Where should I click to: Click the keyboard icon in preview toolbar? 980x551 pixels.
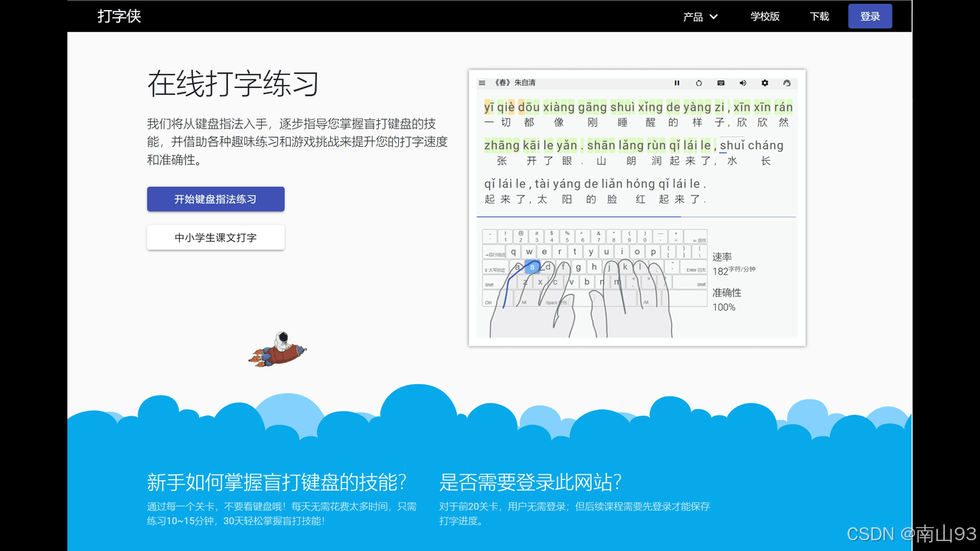point(720,83)
